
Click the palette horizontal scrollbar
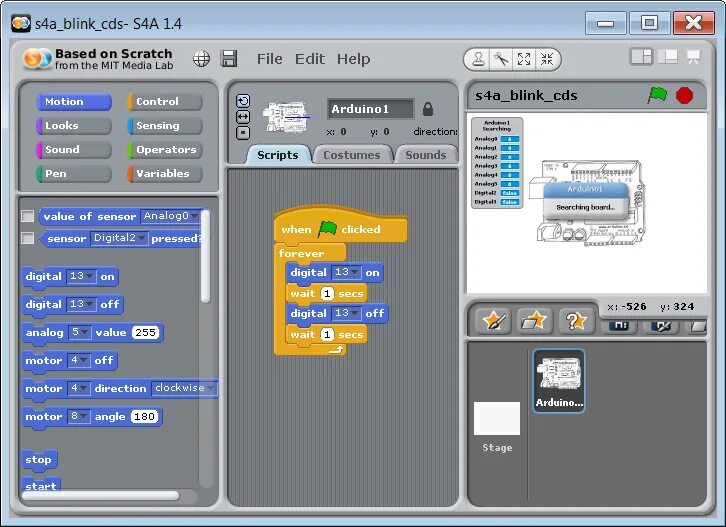coord(100,495)
